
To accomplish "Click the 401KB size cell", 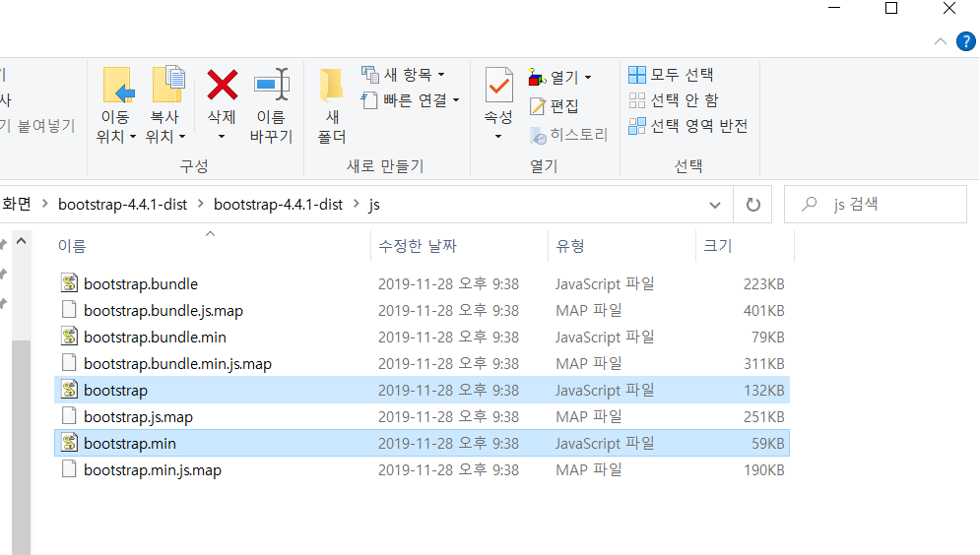I will coord(763,310).
